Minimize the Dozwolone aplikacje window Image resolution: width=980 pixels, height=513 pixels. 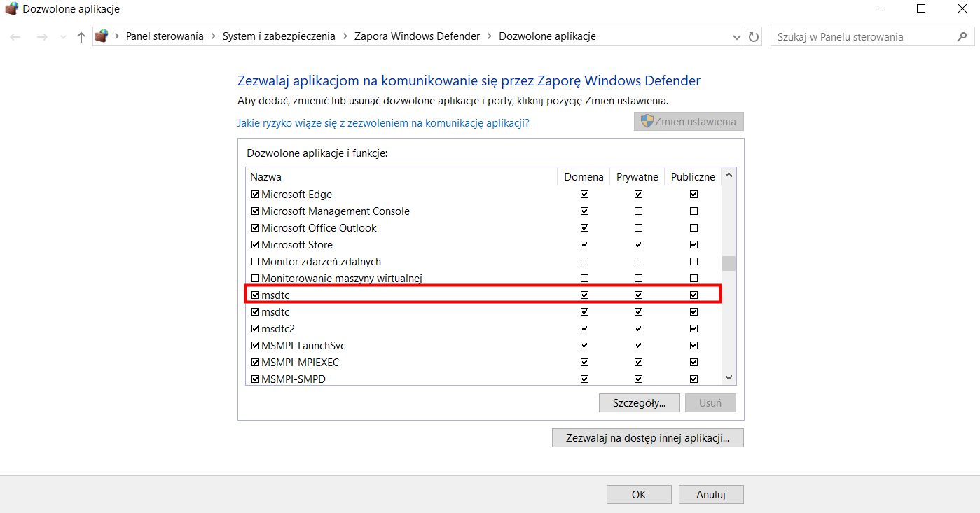click(x=881, y=9)
